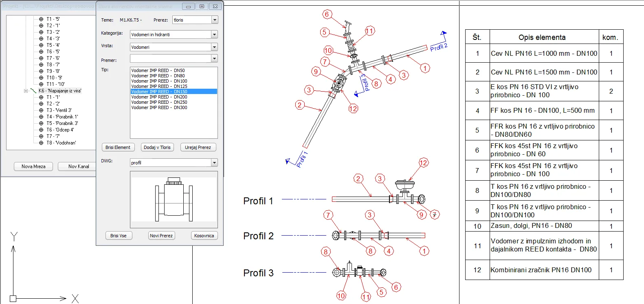Open the DWG 'profil' dropdown
This screenshot has height=304, width=644.
pos(215,163)
